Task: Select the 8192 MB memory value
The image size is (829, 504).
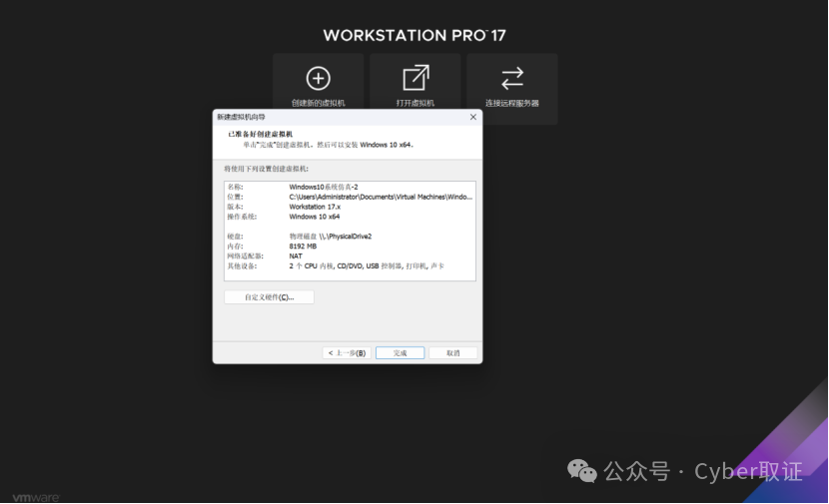Action: point(303,247)
